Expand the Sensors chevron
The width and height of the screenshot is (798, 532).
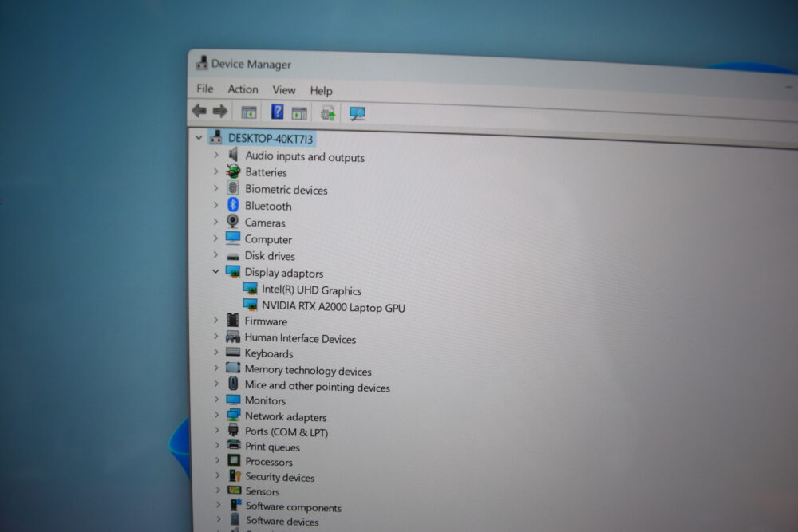click(218, 489)
